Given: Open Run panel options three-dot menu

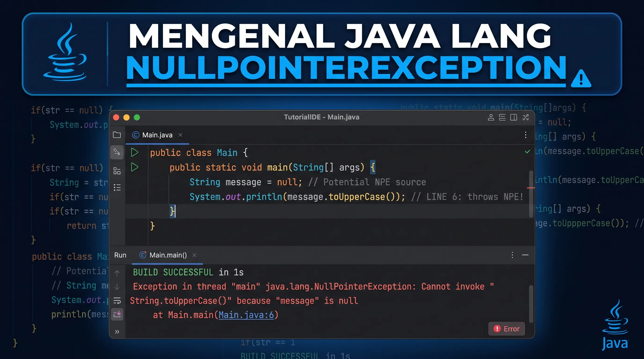Looking at the screenshot, I should 512,255.
